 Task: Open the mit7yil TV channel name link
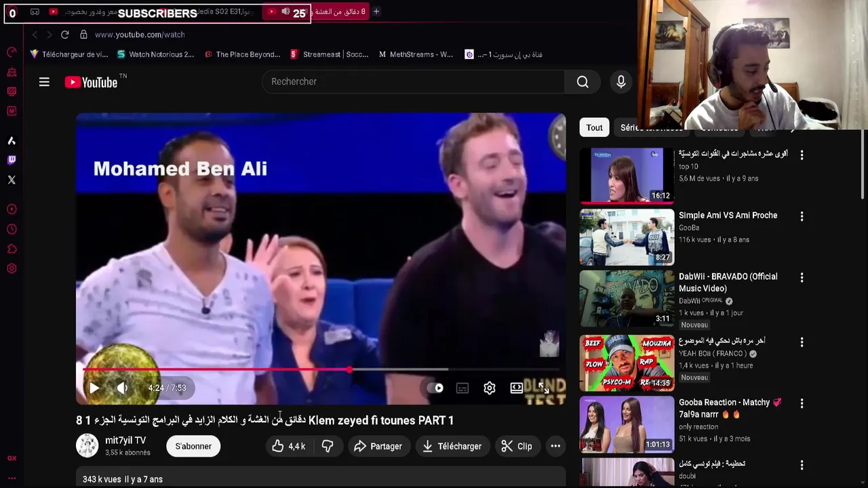click(x=125, y=441)
